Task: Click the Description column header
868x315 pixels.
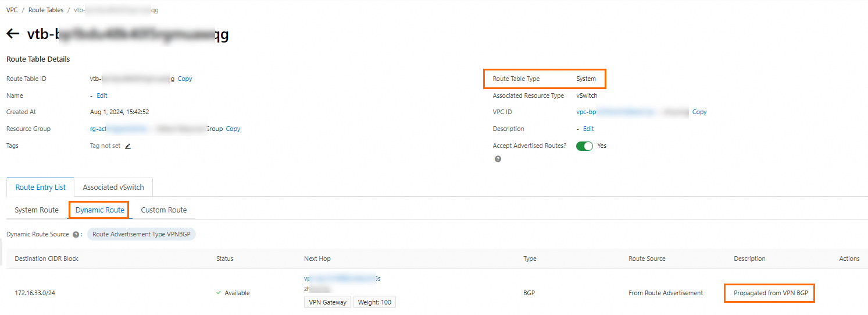Action: [749, 259]
